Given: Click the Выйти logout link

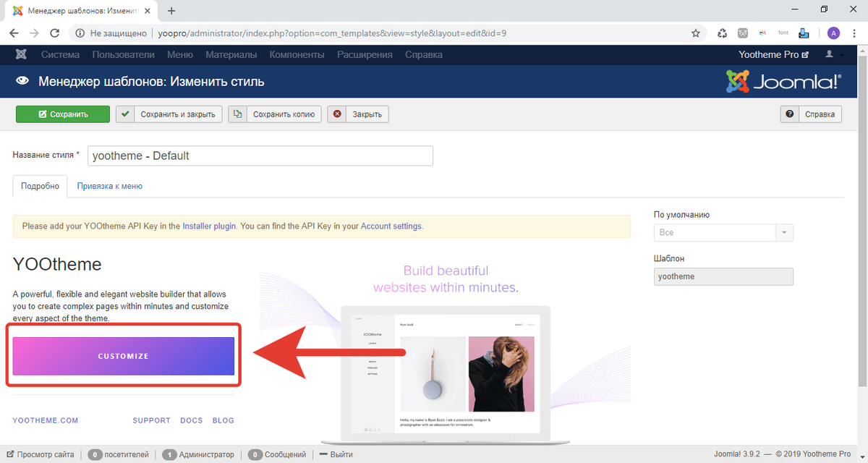Looking at the screenshot, I should (x=336, y=454).
